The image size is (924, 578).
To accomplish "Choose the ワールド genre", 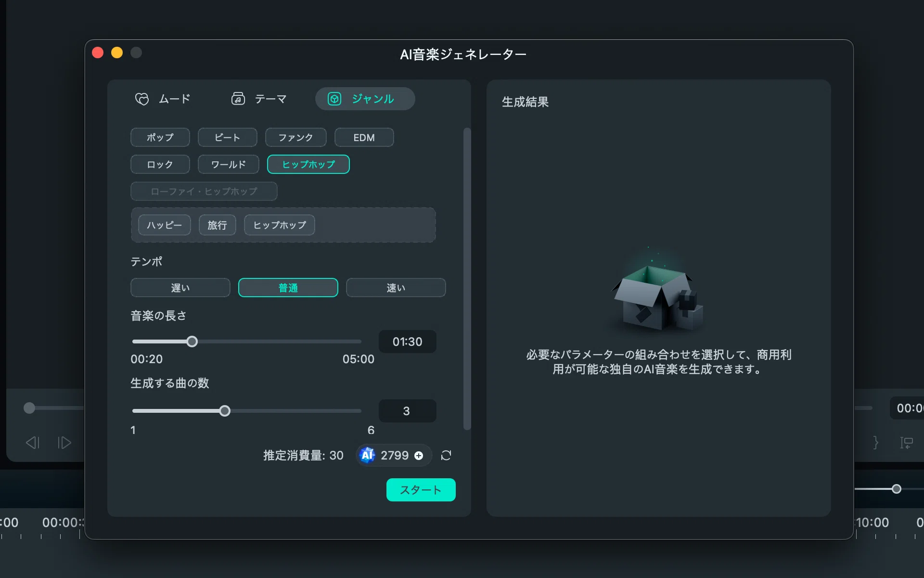I will click(x=229, y=164).
